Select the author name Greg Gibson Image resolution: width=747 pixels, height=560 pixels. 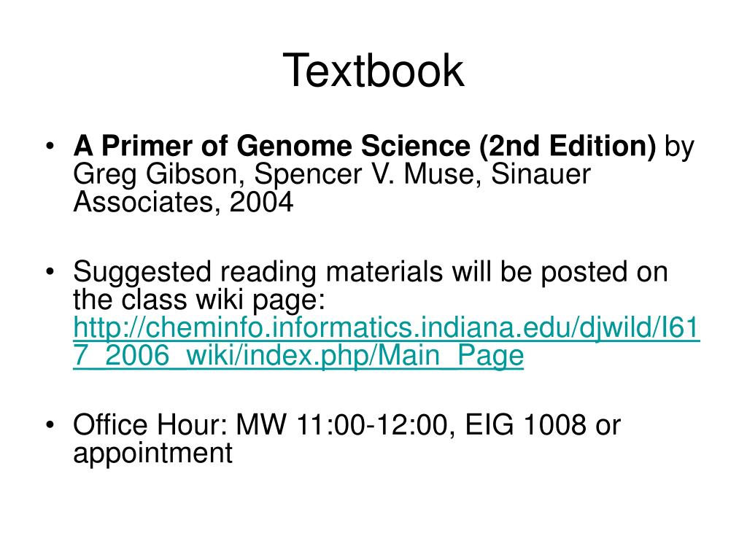[x=155, y=174]
